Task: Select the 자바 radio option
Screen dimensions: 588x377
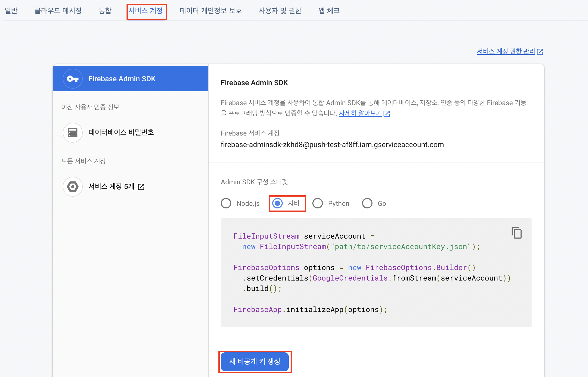Action: click(x=277, y=203)
